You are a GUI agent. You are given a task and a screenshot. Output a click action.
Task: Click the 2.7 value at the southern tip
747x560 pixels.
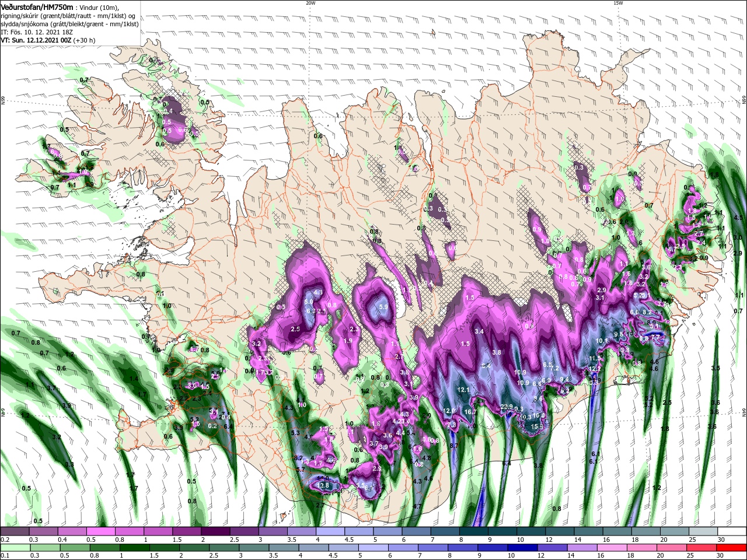[x=320, y=505]
